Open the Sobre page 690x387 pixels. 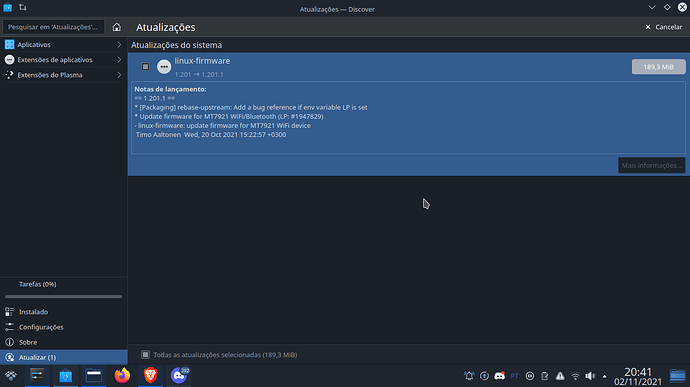pos(64,342)
